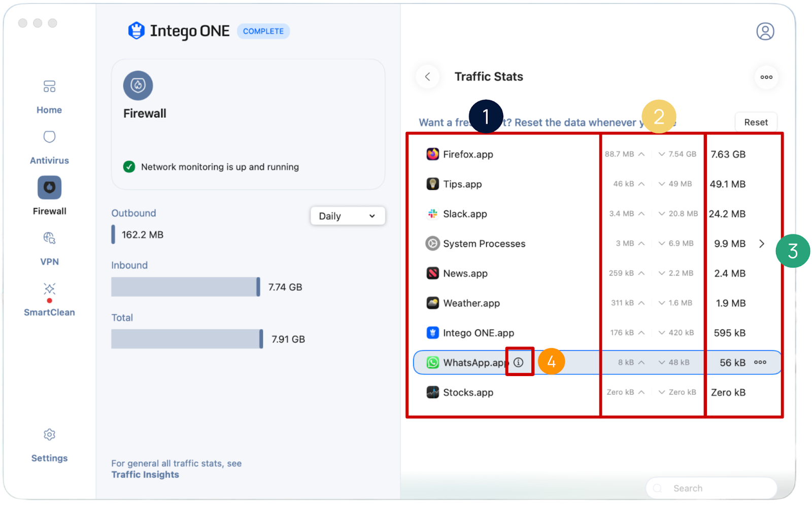The width and height of the screenshot is (812, 505).
Task: Click the Reset button
Action: 756,122
